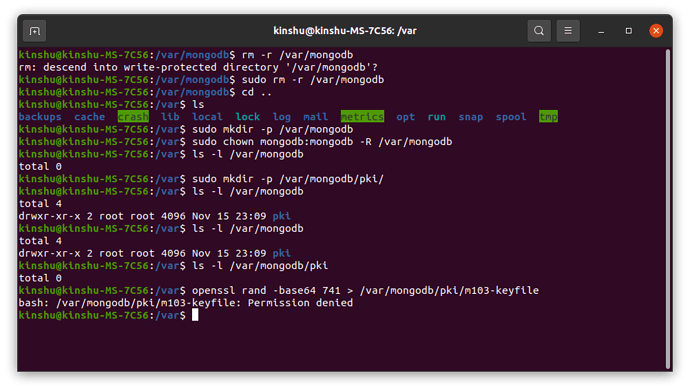Click the 'mail' directory name

click(x=316, y=117)
